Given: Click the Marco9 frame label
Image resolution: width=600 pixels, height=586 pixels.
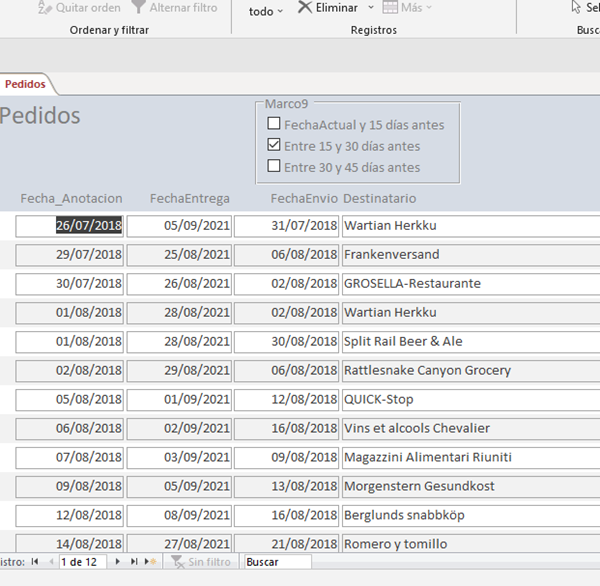Looking at the screenshot, I should [x=286, y=104].
